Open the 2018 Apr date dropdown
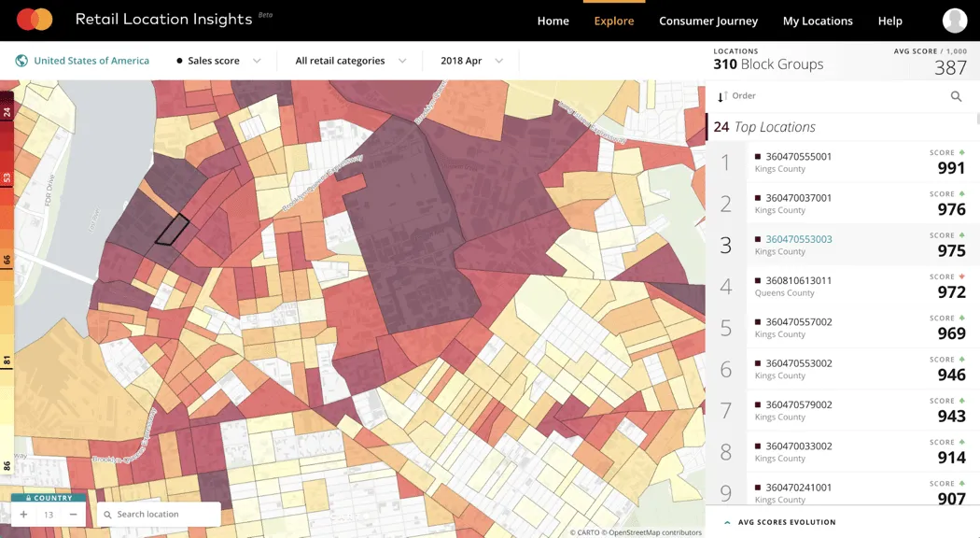This screenshot has width=980, height=538. coord(471,61)
